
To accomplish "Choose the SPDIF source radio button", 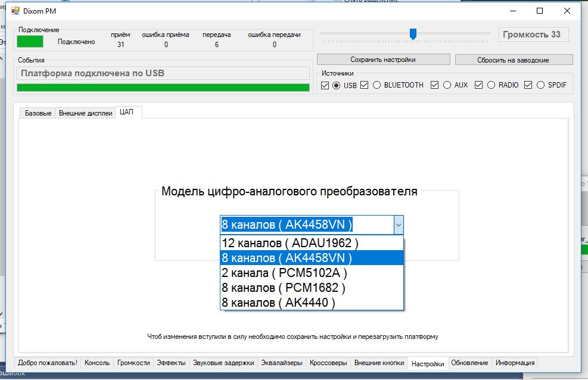I will (541, 85).
